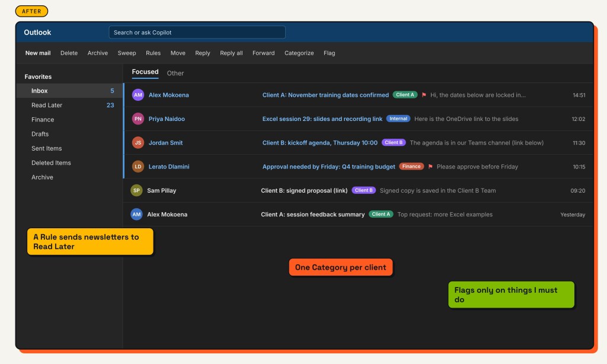607x364 pixels.
Task: Open the Drafts folder
Action: click(x=70, y=134)
